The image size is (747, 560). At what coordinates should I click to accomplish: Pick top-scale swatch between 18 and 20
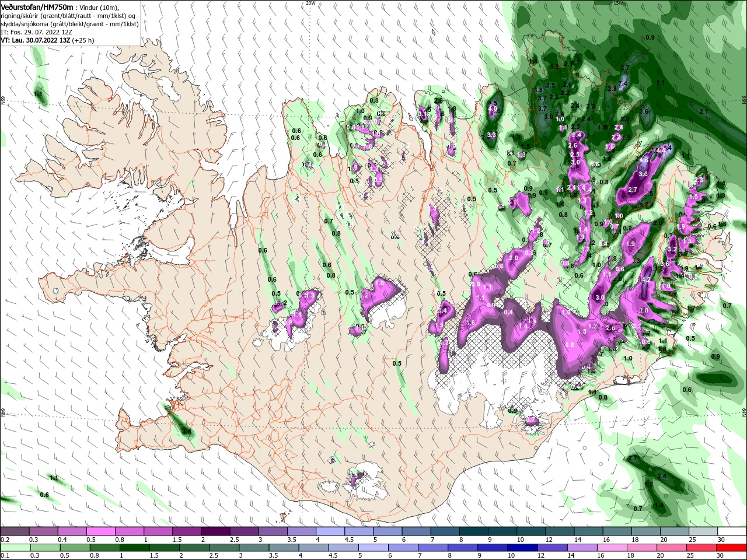(x=646, y=531)
